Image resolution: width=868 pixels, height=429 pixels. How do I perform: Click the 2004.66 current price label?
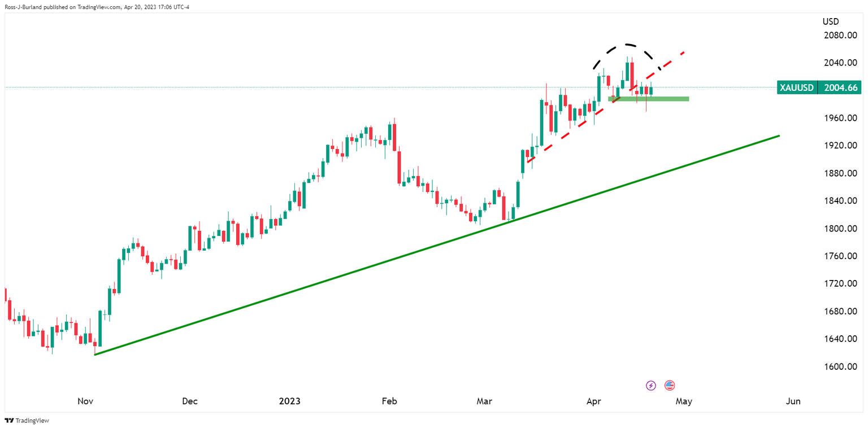842,87
